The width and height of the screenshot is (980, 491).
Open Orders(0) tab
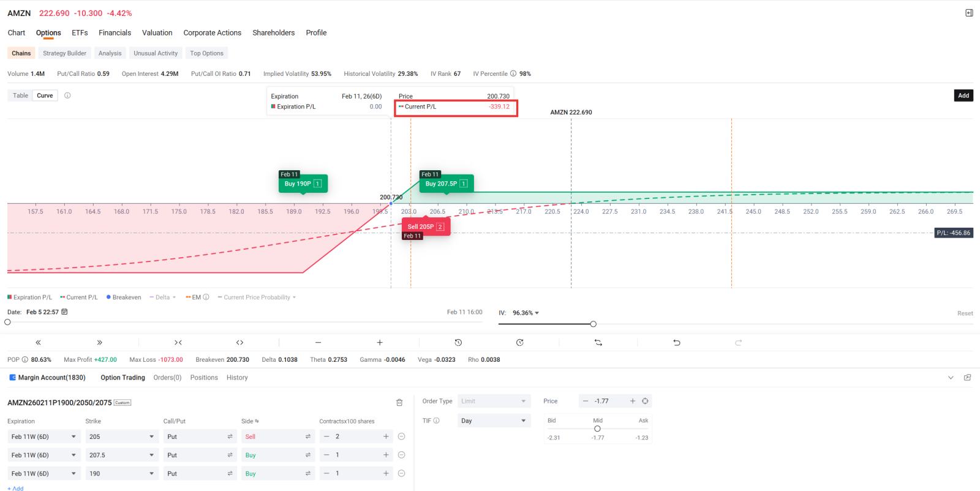pyautogui.click(x=167, y=378)
